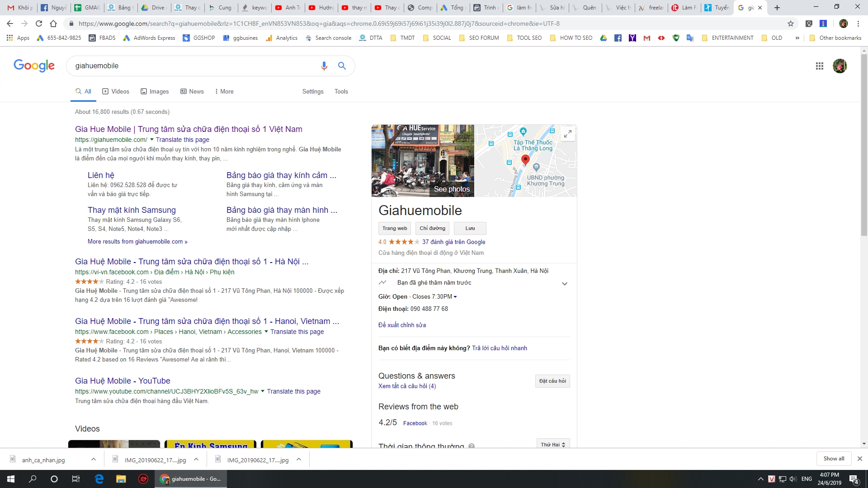
Task: Open the Thứ Hai day selector
Action: pyautogui.click(x=553, y=444)
